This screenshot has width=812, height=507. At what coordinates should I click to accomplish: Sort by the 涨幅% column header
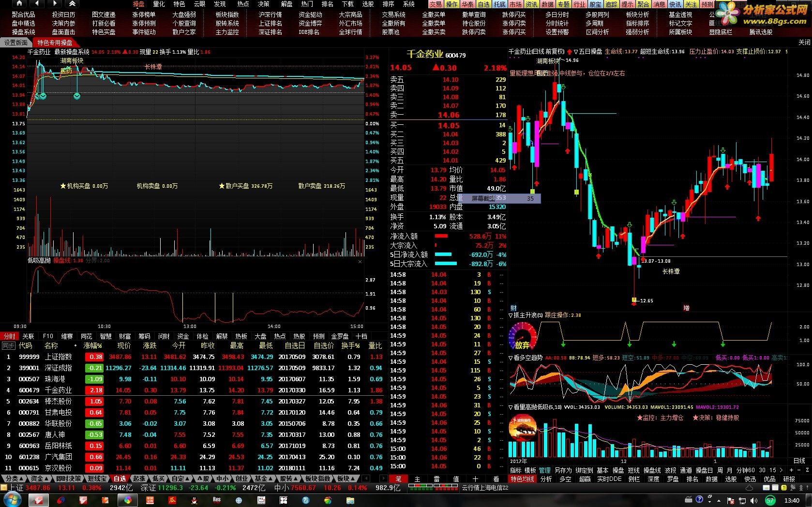(93, 345)
